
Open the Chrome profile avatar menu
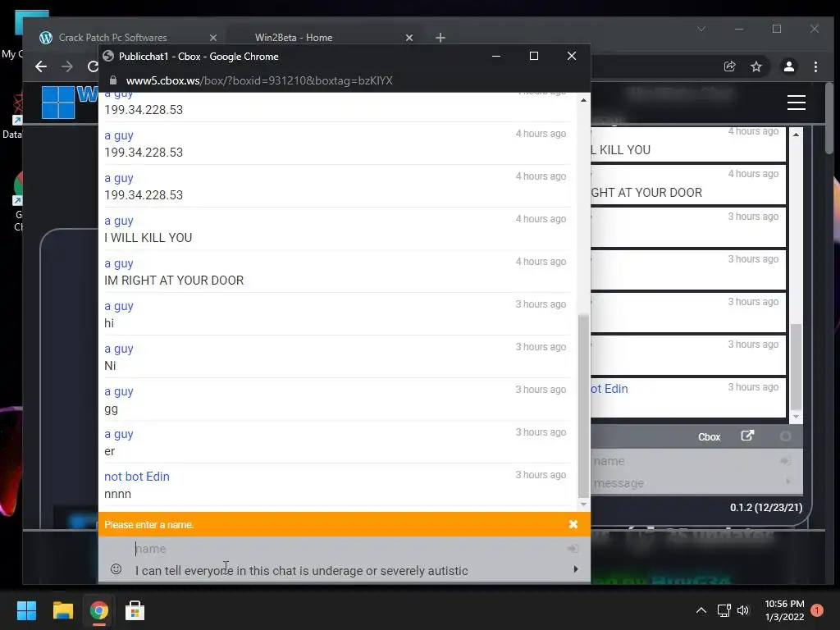(x=789, y=66)
